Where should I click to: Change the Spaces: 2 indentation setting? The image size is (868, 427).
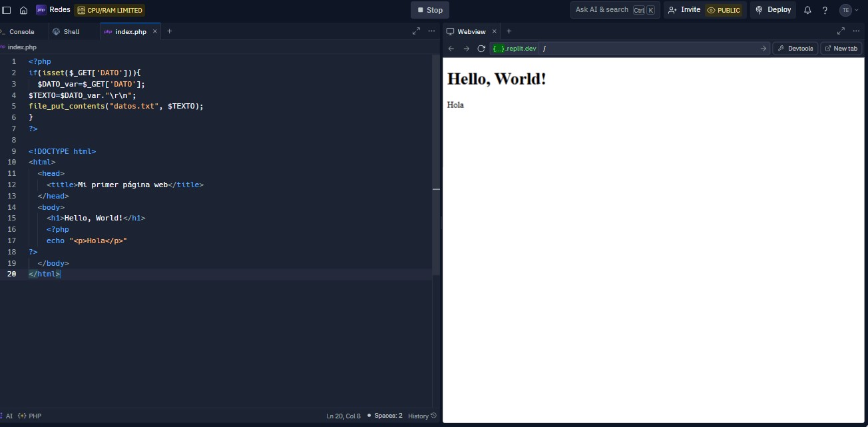tap(388, 416)
